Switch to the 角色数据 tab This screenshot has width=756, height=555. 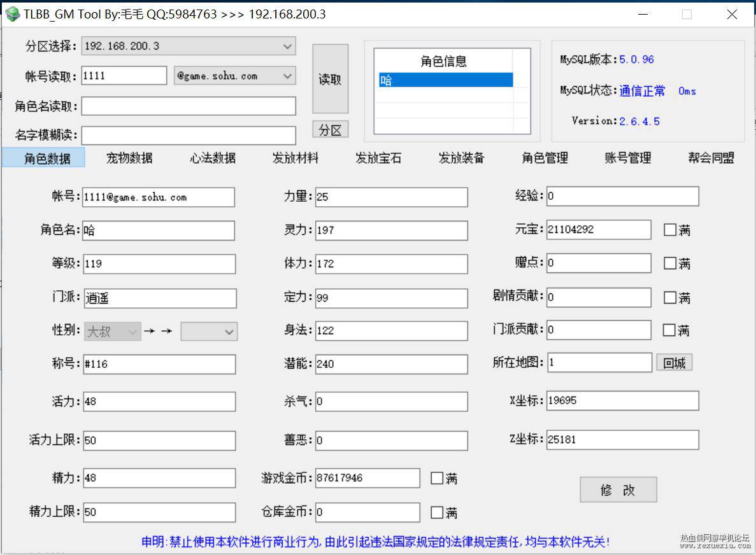pos(44,158)
